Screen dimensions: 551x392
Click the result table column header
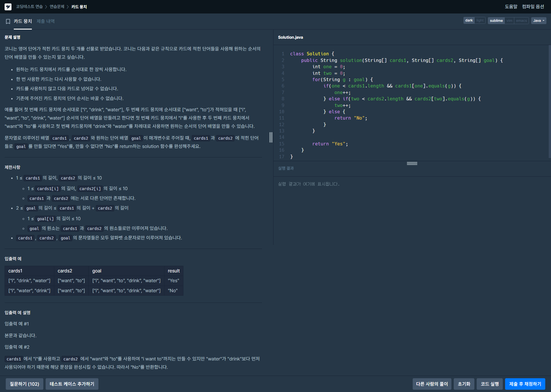coord(174,271)
